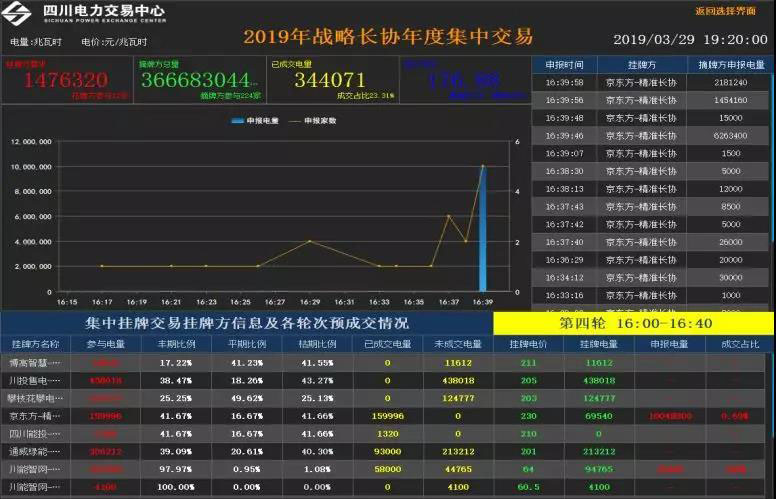The image size is (776, 499).
Task: Select the 博高智慧 row in the table
Action: click(x=34, y=362)
